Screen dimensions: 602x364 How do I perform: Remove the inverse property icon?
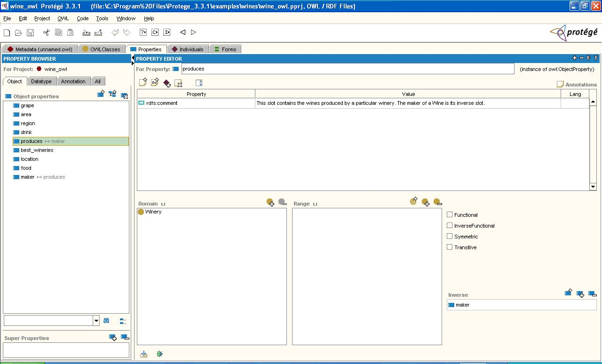[593, 294]
